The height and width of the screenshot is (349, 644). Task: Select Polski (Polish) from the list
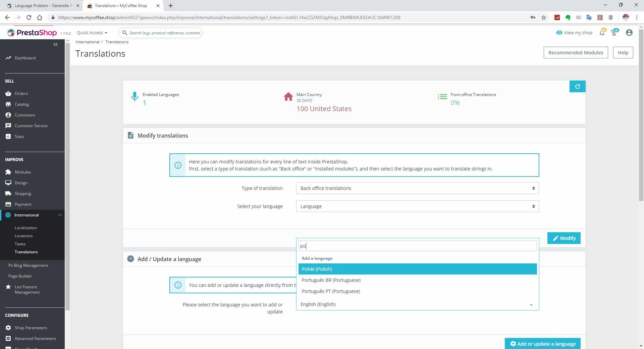point(418,269)
